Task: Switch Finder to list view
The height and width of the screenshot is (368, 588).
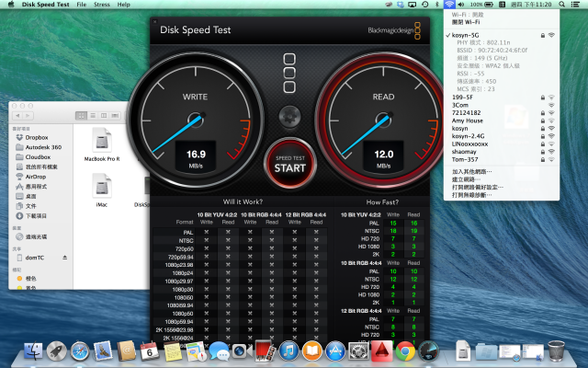Action: [x=93, y=116]
